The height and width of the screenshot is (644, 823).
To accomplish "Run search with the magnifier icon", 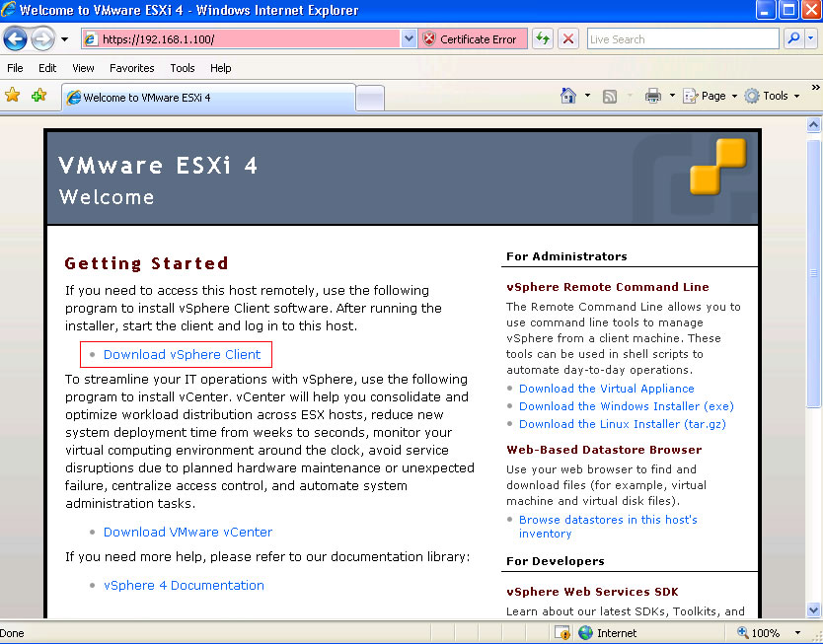I will [793, 38].
